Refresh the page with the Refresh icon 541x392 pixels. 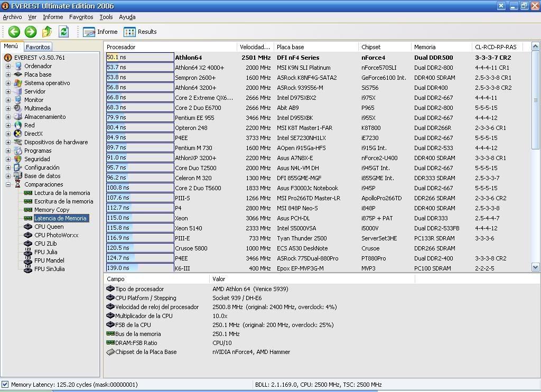pos(64,32)
